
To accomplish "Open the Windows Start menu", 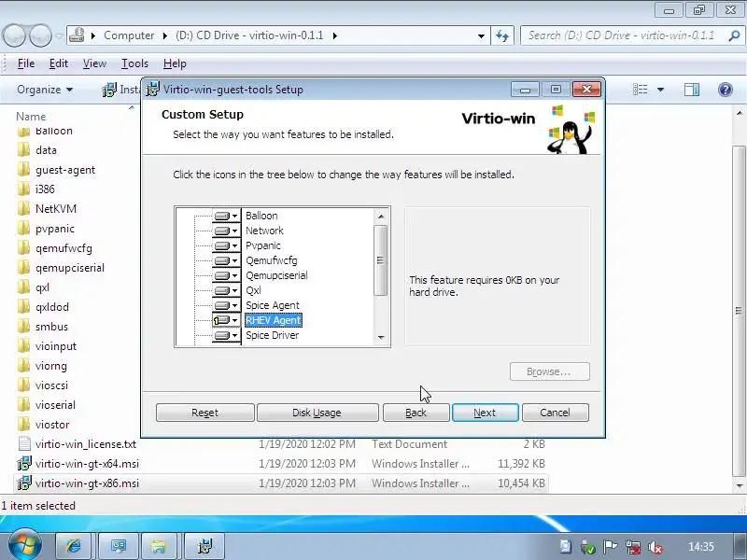I will [x=24, y=545].
